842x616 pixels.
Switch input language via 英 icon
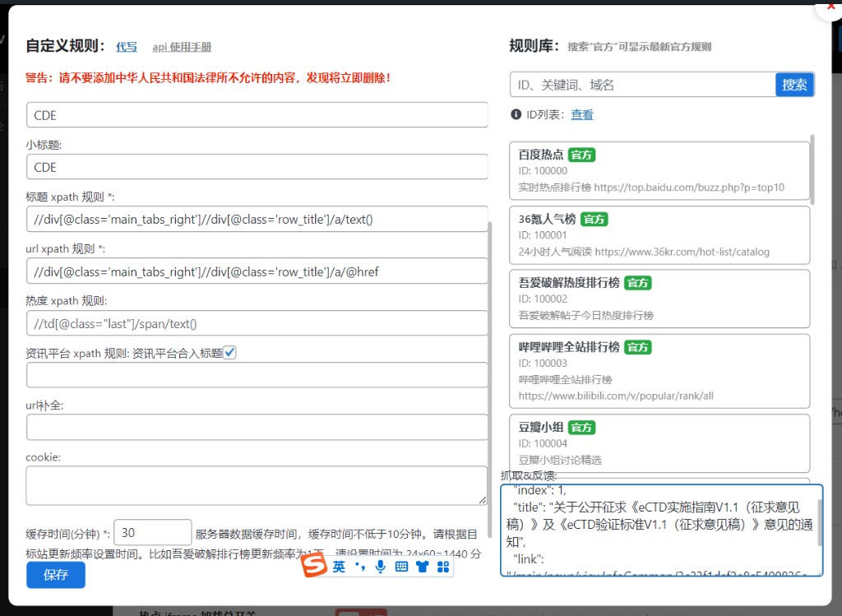(339, 567)
